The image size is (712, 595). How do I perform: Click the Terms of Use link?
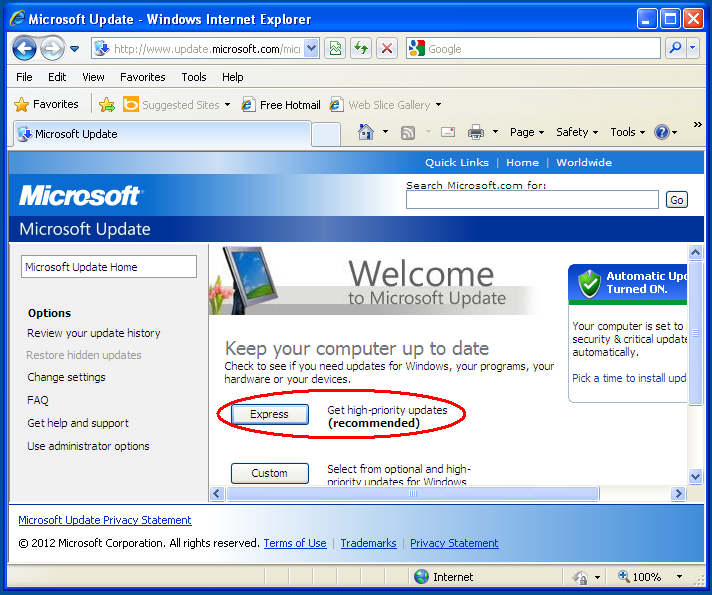(295, 543)
